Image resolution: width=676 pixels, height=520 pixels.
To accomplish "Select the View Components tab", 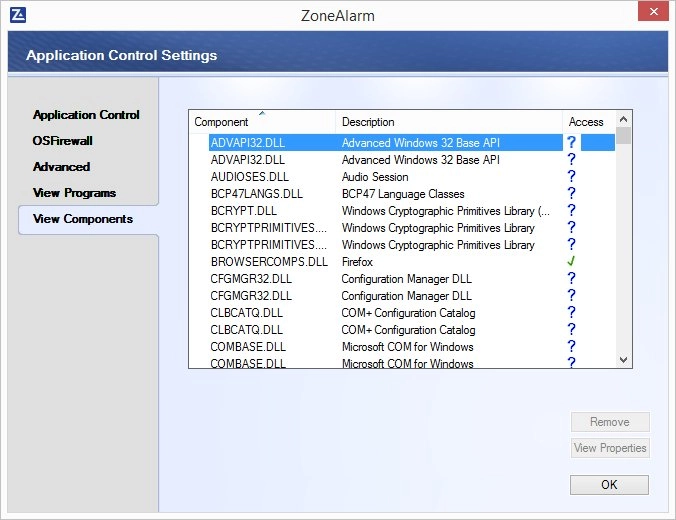I will (83, 219).
